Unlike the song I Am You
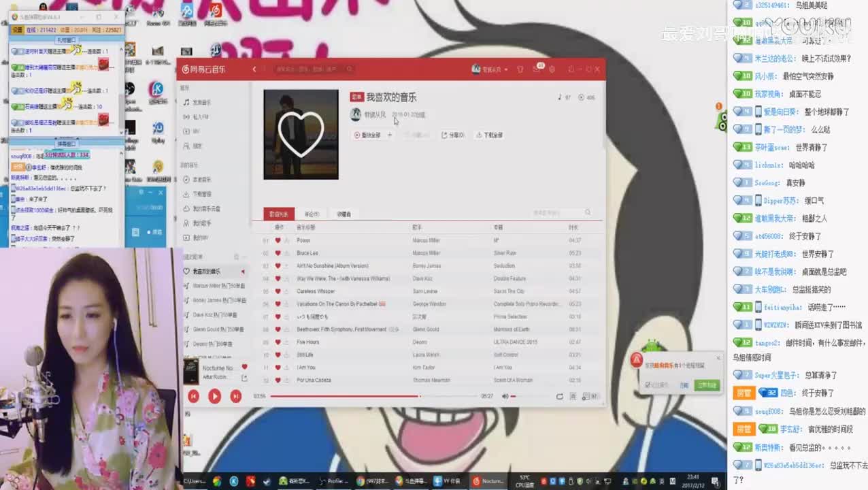The image size is (868, 490). point(278,367)
